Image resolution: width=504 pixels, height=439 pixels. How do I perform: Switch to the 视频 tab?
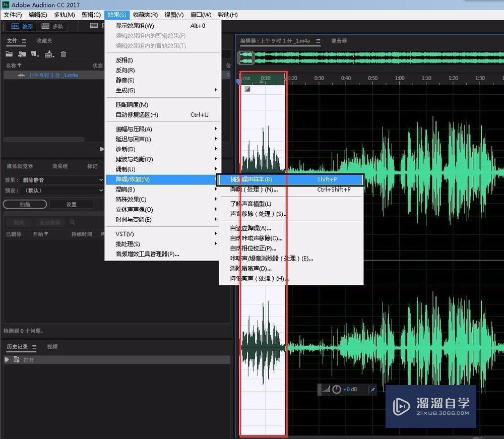(52, 347)
